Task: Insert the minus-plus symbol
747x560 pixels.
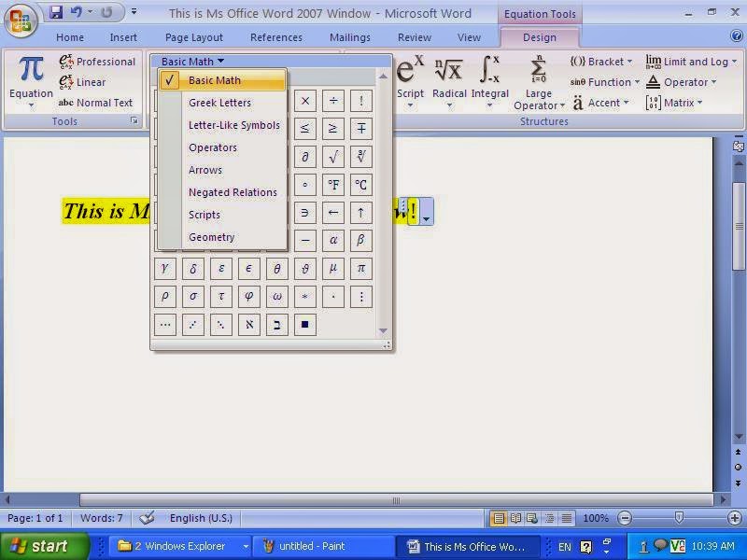Action: [361, 129]
